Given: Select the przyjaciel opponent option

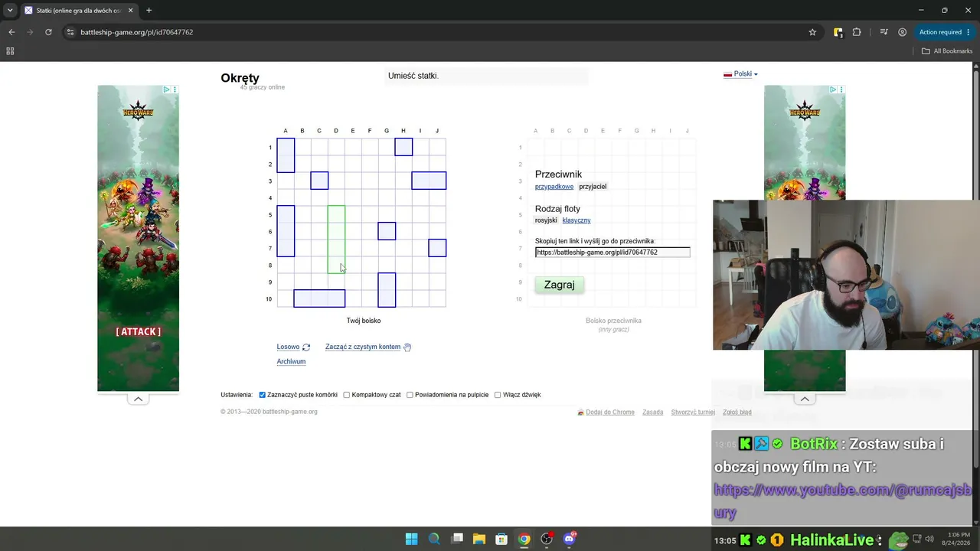Looking at the screenshot, I should pos(593,187).
